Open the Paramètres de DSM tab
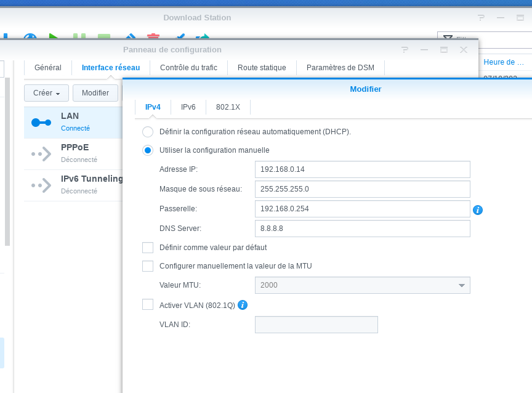 click(341, 68)
